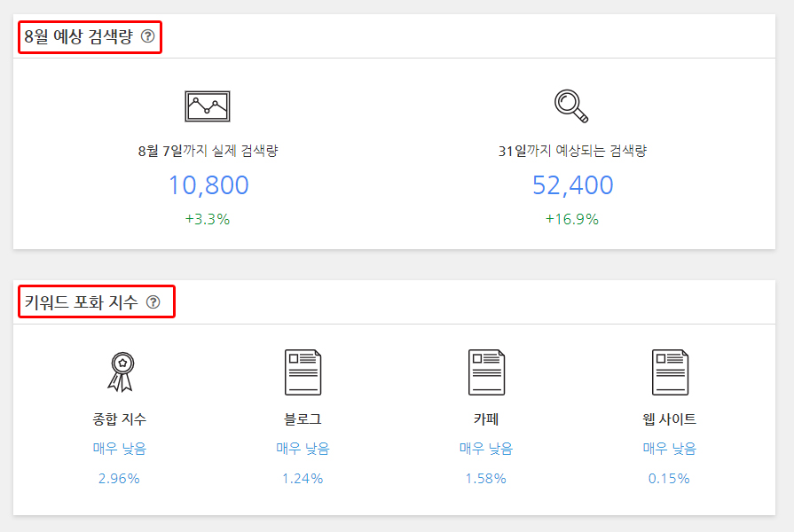This screenshot has width=794, height=532.
Task: Click the help icon beside 8월 예상 검색량
Action: pyautogui.click(x=148, y=36)
